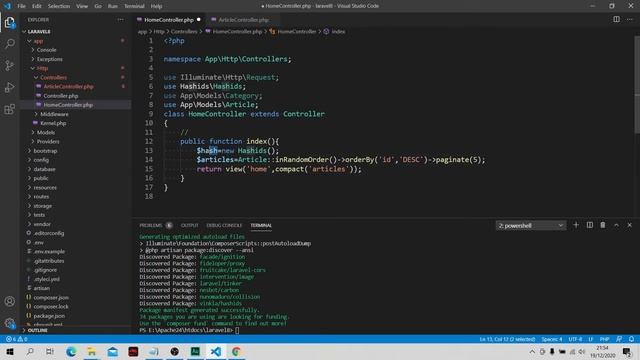Open editor More Actions ellipsis

point(629,19)
